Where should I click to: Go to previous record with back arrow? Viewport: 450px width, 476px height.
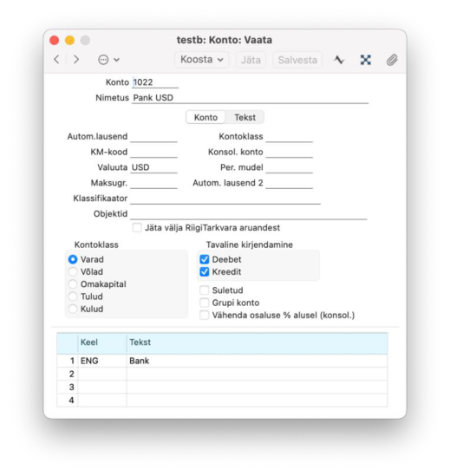click(x=56, y=60)
